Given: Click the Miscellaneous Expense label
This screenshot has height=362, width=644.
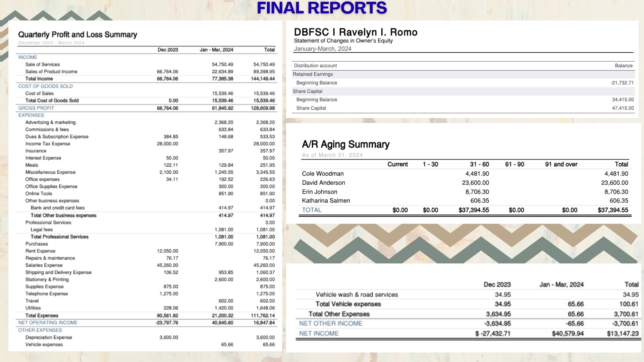Looking at the screenshot, I should [x=50, y=172].
